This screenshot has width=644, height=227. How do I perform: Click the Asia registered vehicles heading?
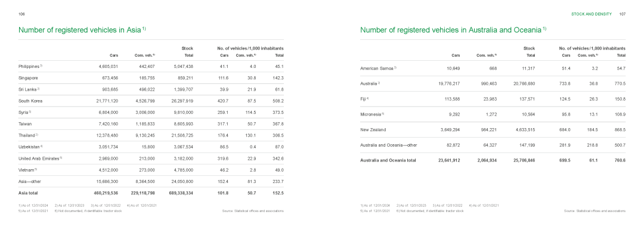coord(82,30)
